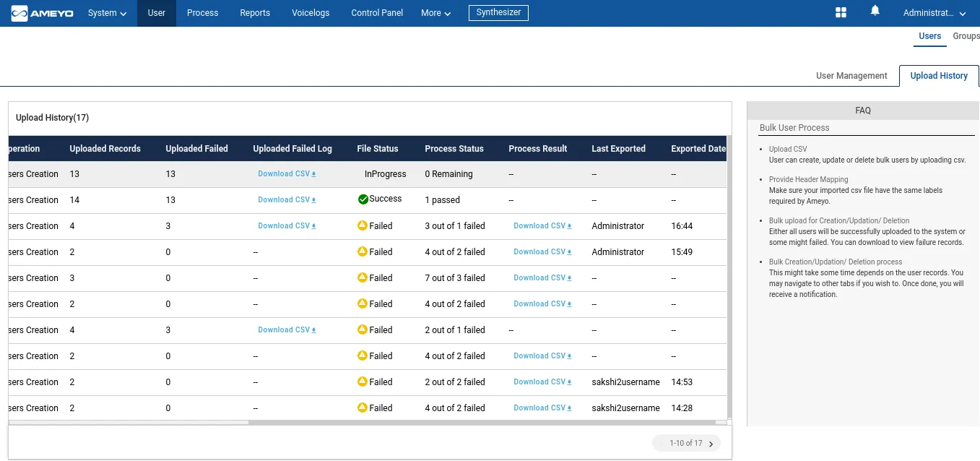Expand the More menu

tap(436, 13)
